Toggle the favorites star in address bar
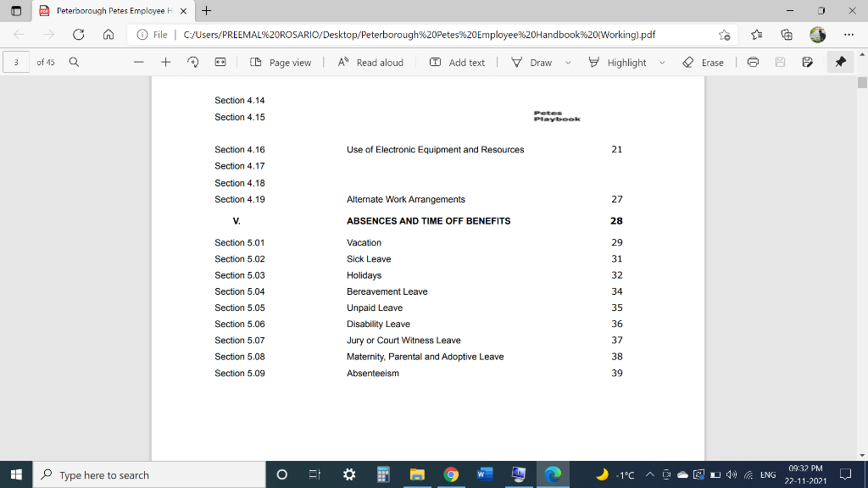Image resolution: width=868 pixels, height=488 pixels. click(725, 35)
